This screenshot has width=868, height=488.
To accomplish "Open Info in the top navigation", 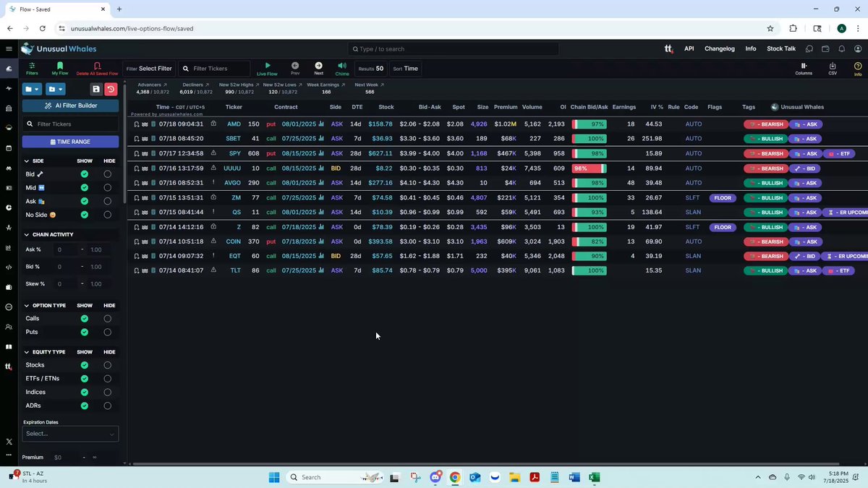I will click(751, 48).
